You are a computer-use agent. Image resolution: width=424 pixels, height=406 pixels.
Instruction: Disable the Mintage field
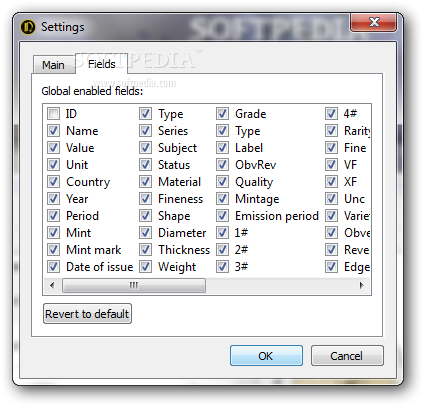pos(222,199)
